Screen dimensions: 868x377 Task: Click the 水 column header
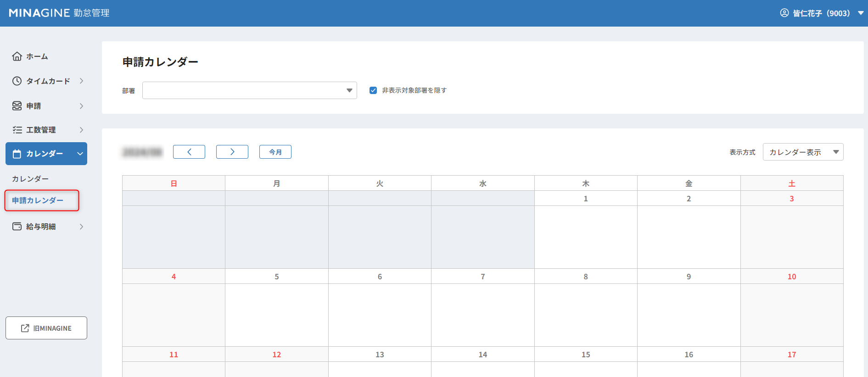tap(483, 183)
